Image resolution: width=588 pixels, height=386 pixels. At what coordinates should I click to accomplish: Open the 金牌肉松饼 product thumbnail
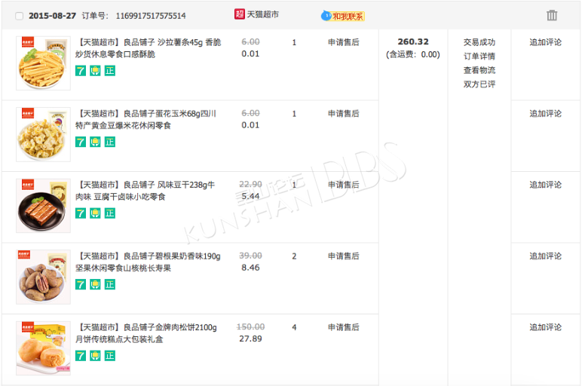pos(43,348)
